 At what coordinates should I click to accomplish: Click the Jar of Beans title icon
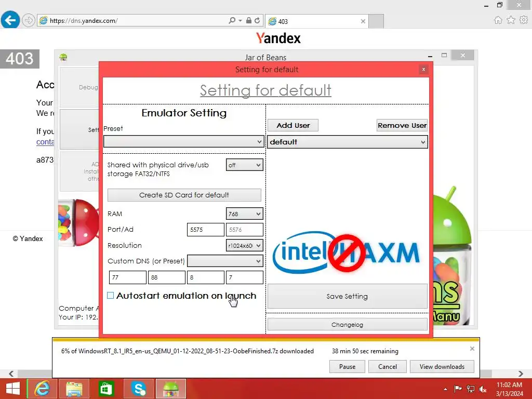[63, 57]
